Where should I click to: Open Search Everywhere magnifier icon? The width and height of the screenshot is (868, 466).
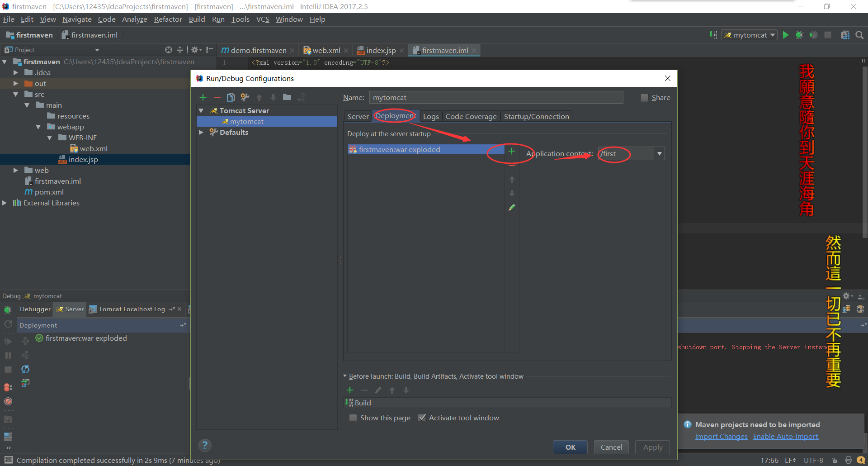(x=859, y=35)
